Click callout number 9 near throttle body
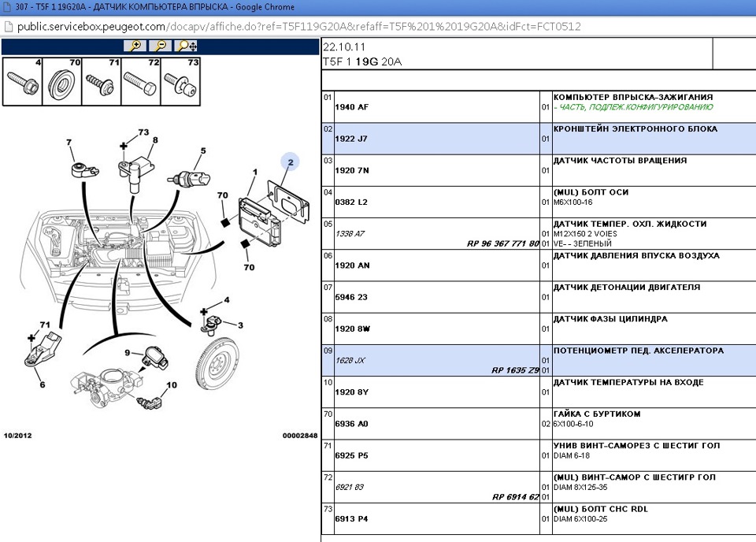Viewport: 756px width, 542px height. 128,352
